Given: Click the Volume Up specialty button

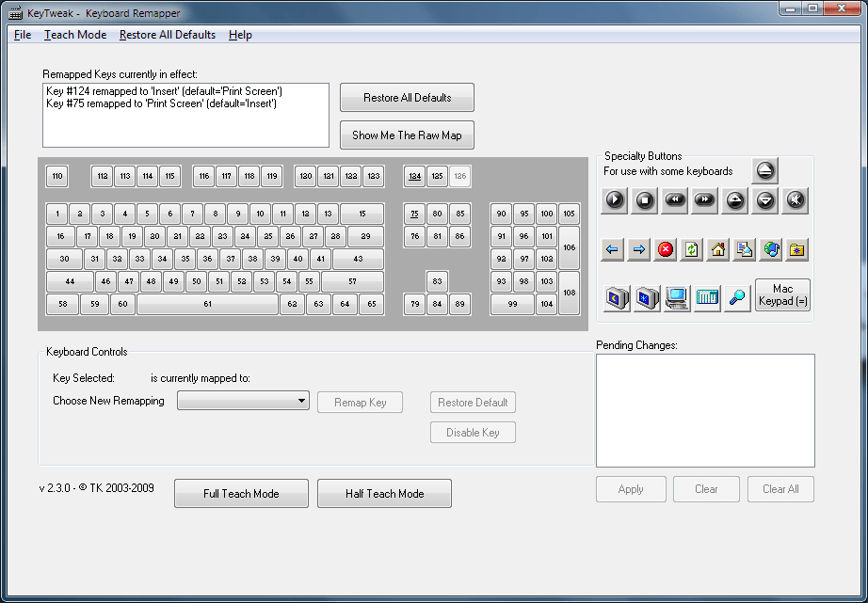Looking at the screenshot, I should pos(735,200).
